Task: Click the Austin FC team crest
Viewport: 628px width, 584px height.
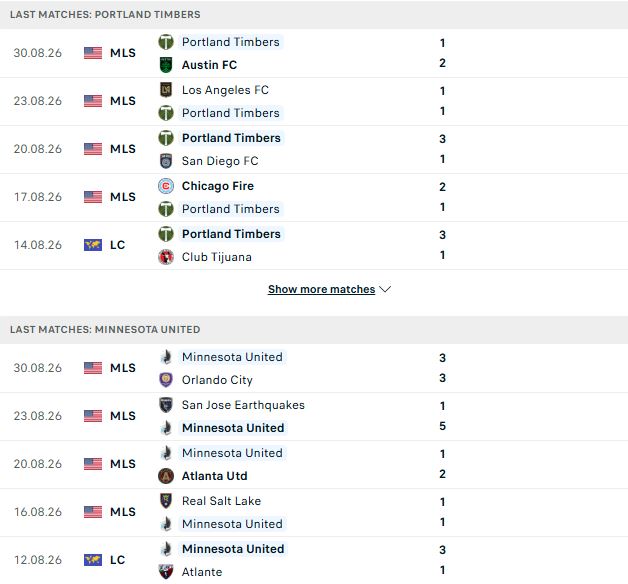Action: (166, 65)
